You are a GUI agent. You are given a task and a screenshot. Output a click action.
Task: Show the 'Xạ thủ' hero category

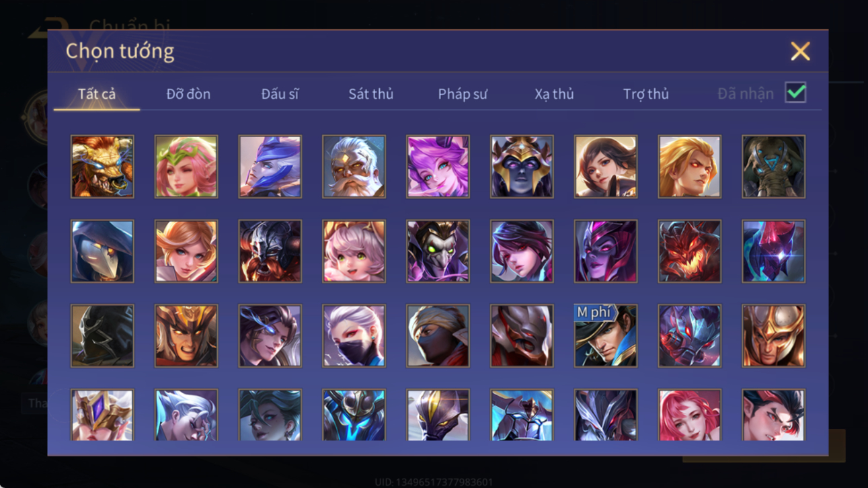pyautogui.click(x=554, y=94)
